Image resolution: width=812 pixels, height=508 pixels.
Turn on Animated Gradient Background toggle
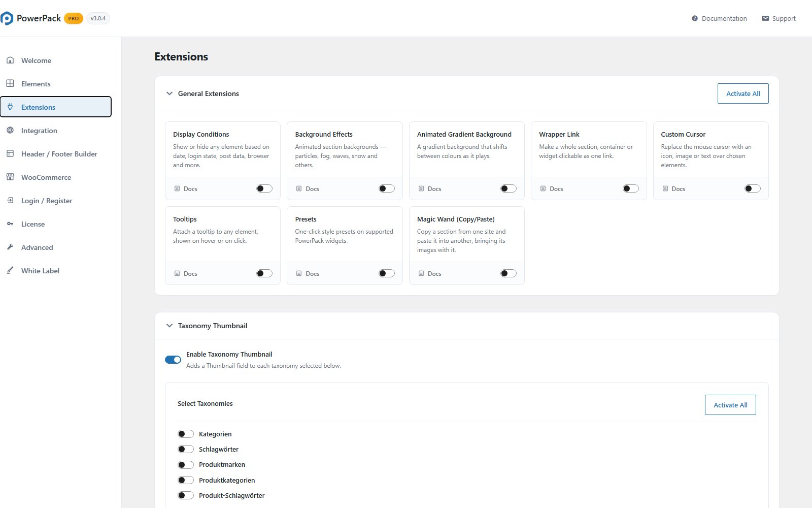point(509,188)
